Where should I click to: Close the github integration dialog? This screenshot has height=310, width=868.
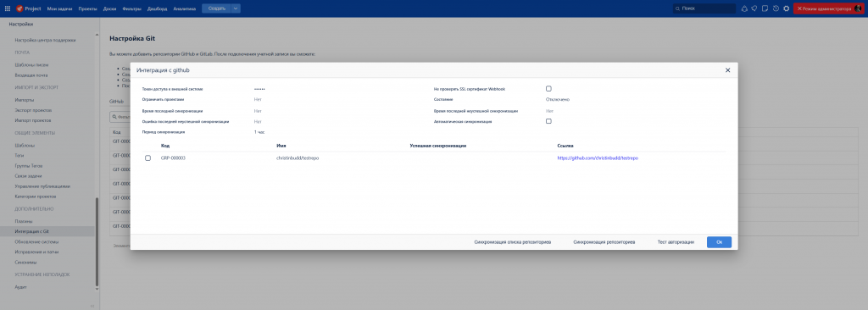[728, 70]
